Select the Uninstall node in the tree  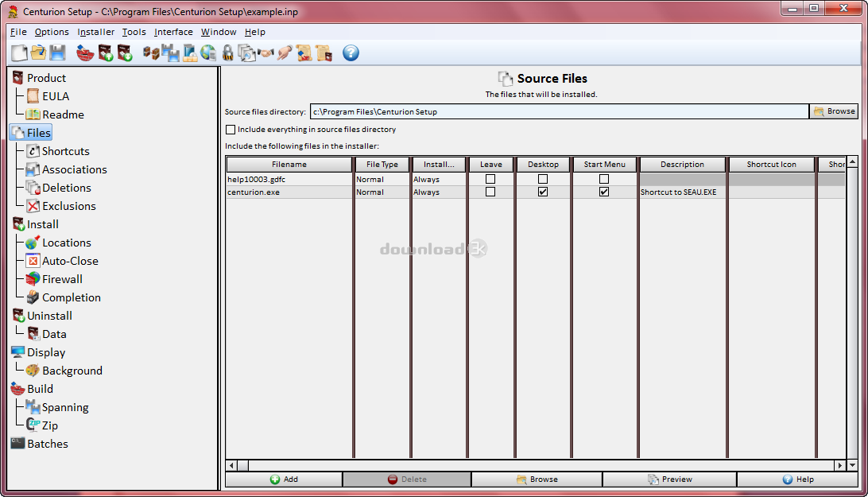[42, 316]
